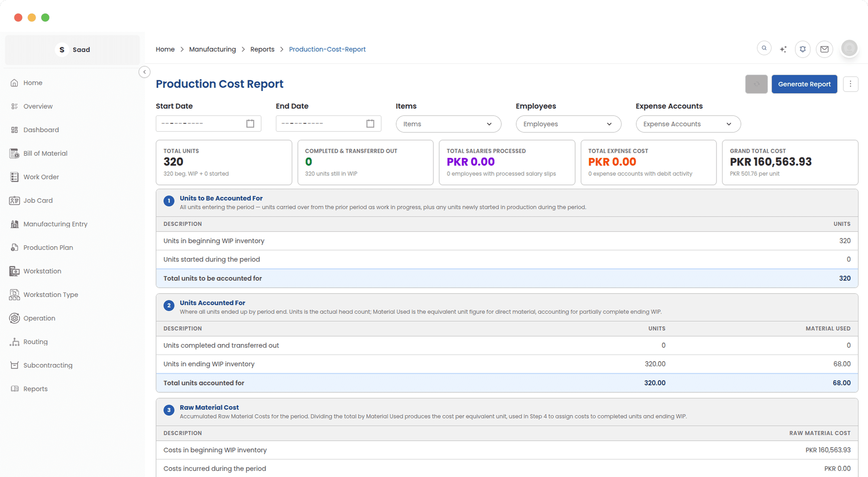Toggle the End Date calendar picker

pos(370,123)
